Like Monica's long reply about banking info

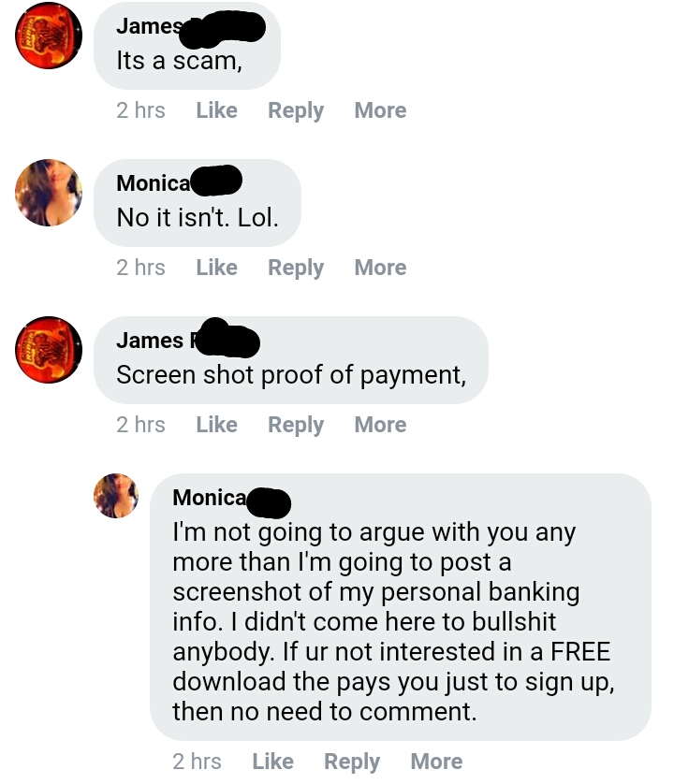[272, 761]
